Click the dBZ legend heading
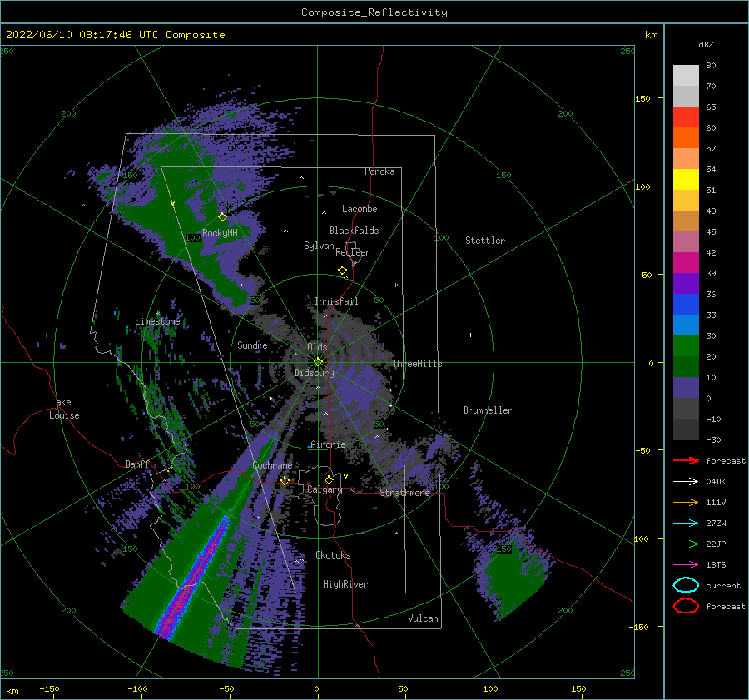The width and height of the screenshot is (749, 700). pyautogui.click(x=706, y=44)
